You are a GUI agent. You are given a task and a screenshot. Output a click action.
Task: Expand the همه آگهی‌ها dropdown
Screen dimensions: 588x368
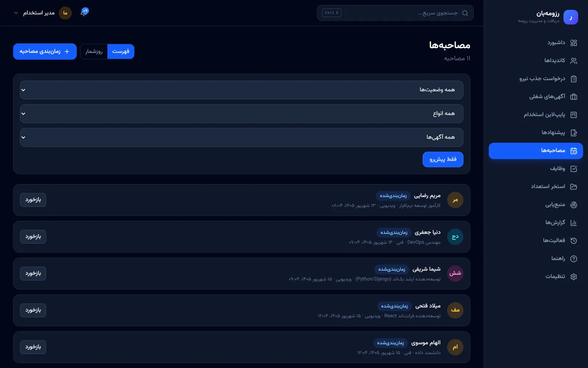pos(241,137)
